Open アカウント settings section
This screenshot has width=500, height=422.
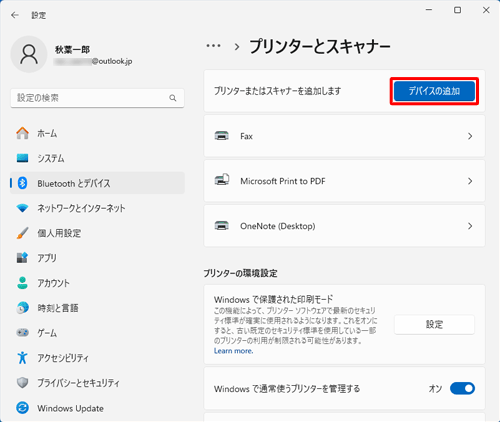tap(97, 283)
